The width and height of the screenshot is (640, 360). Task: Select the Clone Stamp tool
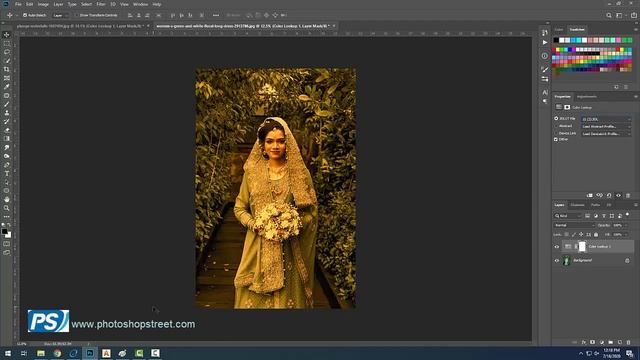coord(7,113)
